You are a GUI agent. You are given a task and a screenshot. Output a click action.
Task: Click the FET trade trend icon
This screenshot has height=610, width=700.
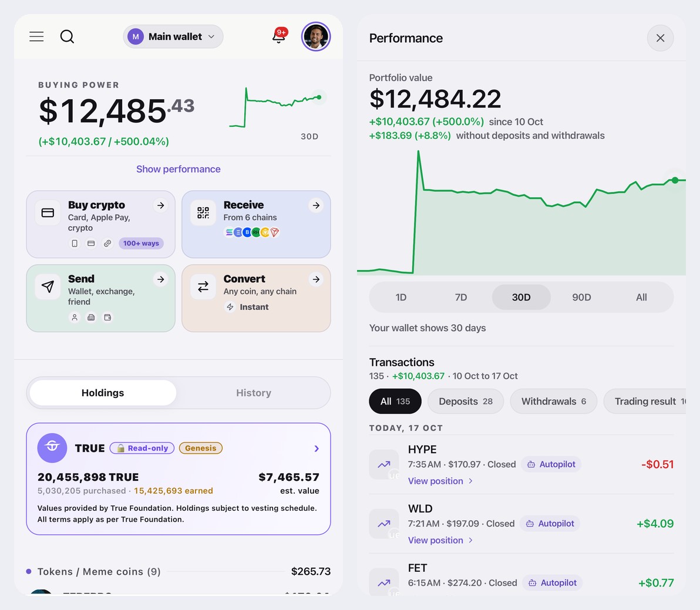pos(384,582)
